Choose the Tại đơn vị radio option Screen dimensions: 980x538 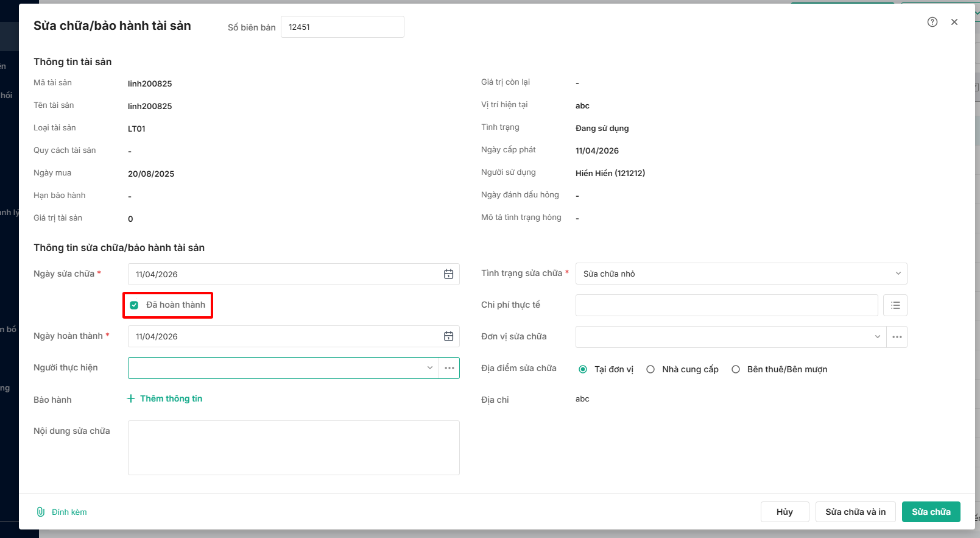click(x=583, y=369)
